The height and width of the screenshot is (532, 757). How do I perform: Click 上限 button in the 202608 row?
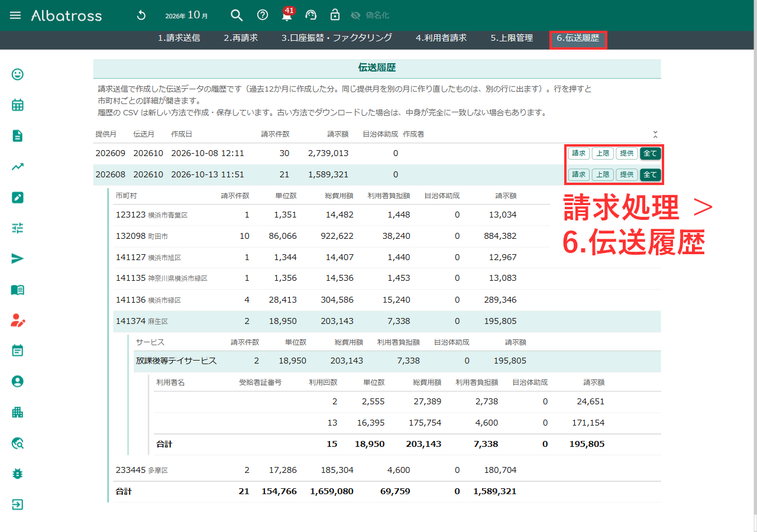[x=603, y=175]
